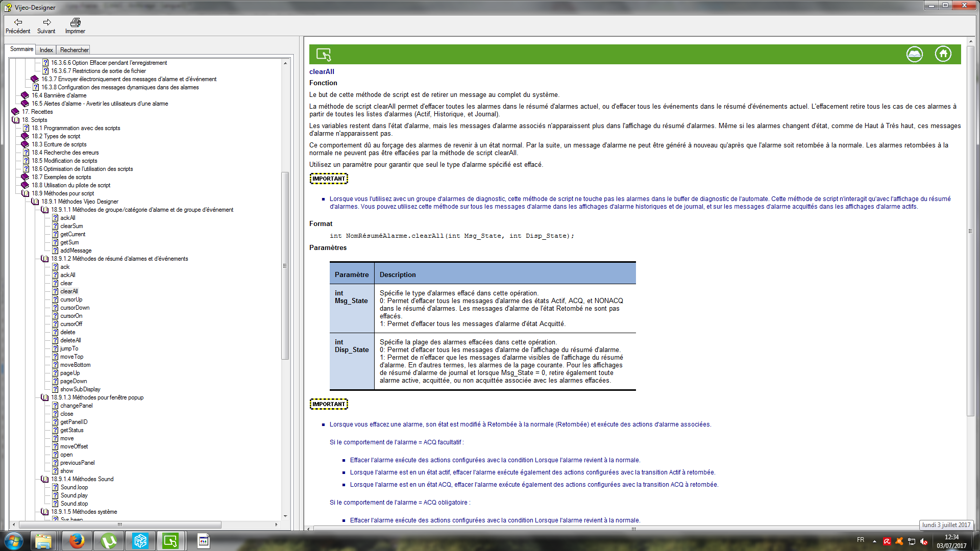Select the Sound.play topic in tree
The width and height of the screenshot is (980, 551).
click(74, 495)
